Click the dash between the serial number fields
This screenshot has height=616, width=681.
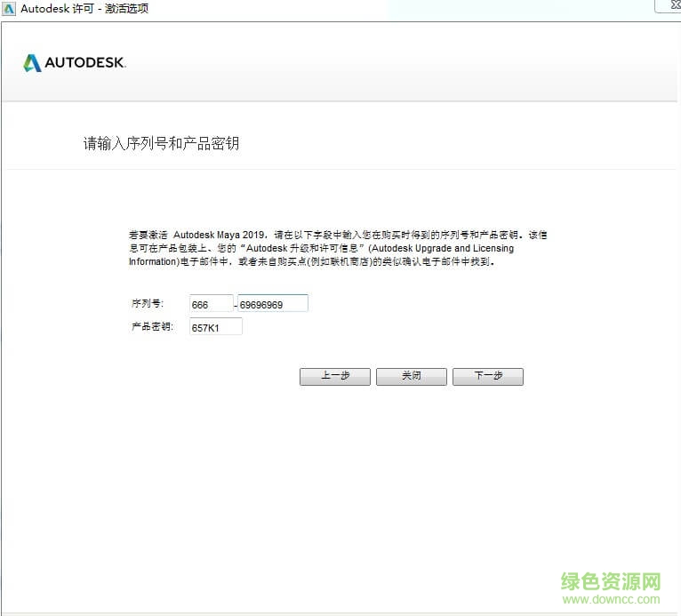pyautogui.click(x=236, y=305)
